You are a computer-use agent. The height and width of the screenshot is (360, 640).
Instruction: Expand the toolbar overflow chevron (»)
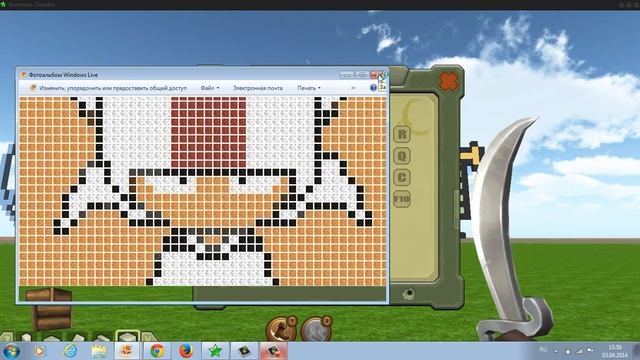pos(353,88)
